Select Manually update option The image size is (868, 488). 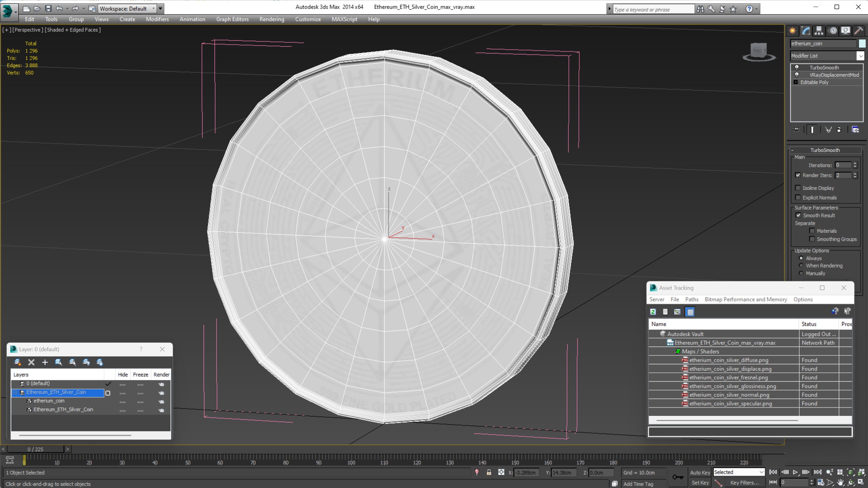pos(801,273)
